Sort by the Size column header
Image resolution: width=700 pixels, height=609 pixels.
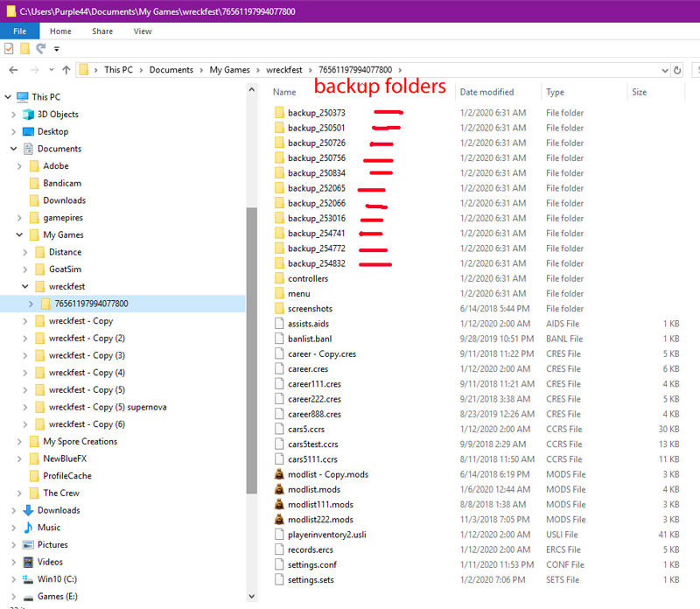[640, 92]
